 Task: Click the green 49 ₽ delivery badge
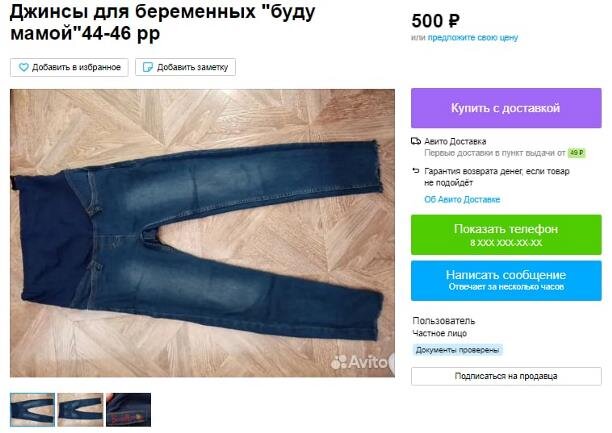pyautogui.click(x=576, y=153)
